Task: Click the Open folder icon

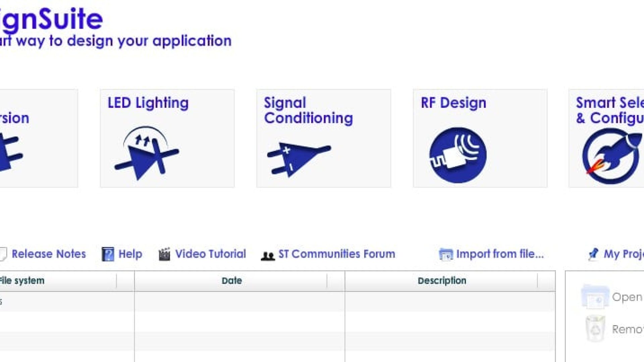Action: click(x=595, y=297)
